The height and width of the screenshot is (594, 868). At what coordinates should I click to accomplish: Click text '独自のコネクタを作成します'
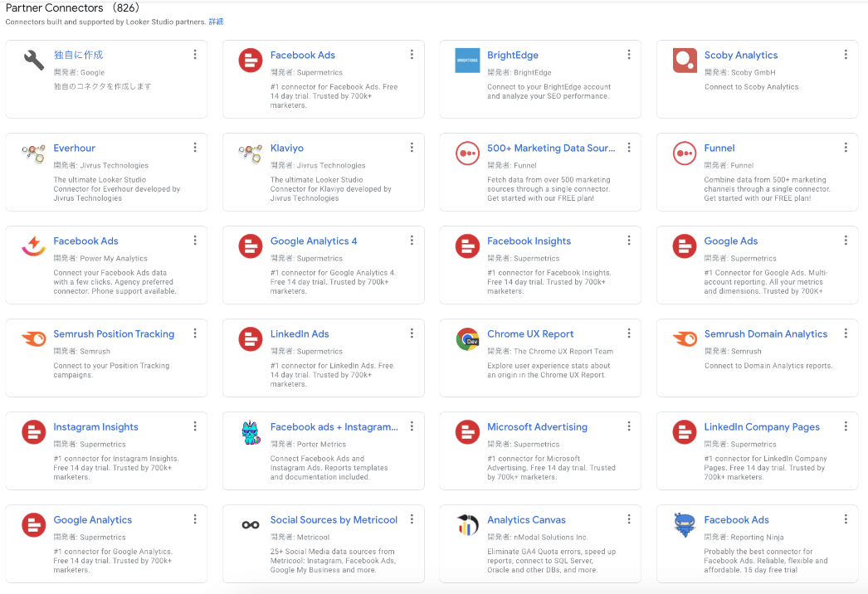(102, 86)
